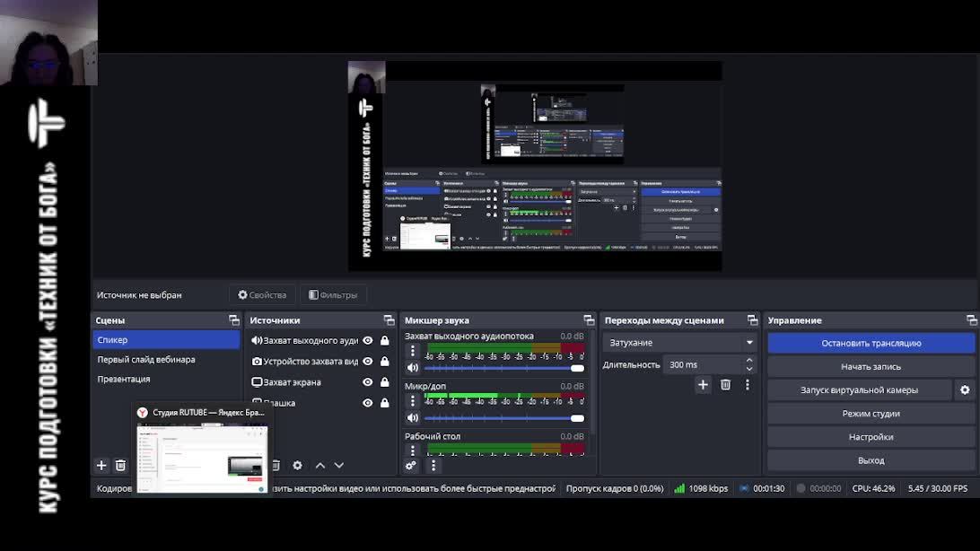Adjust the Захват выходного аудиопотока volume slider
The height and width of the screenshot is (551, 980).
504,368
